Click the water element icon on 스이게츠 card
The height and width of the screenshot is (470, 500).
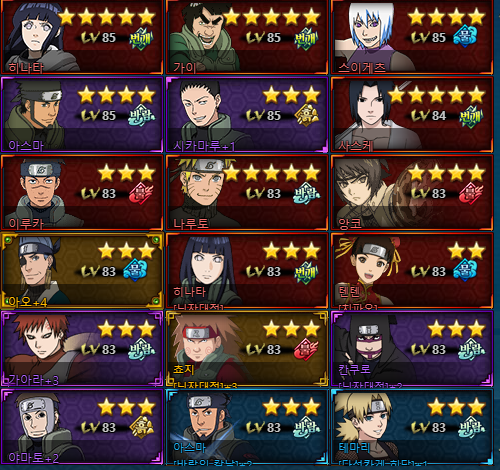click(x=465, y=37)
